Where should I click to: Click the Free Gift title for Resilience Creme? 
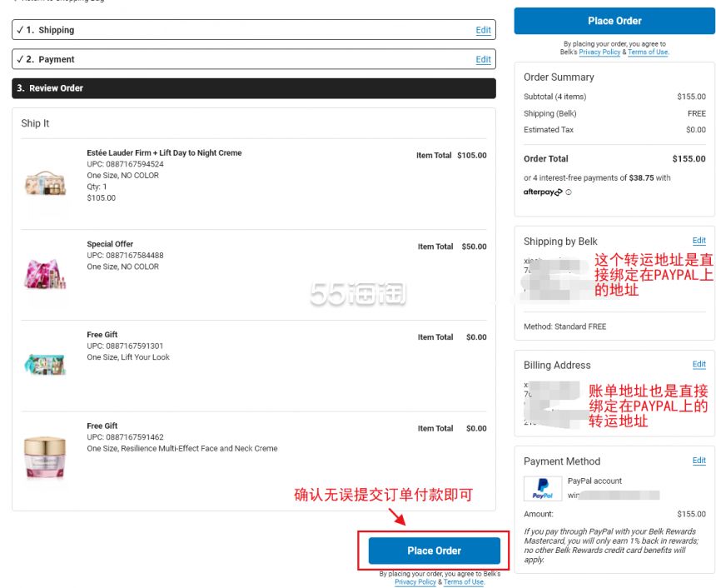tap(102, 426)
